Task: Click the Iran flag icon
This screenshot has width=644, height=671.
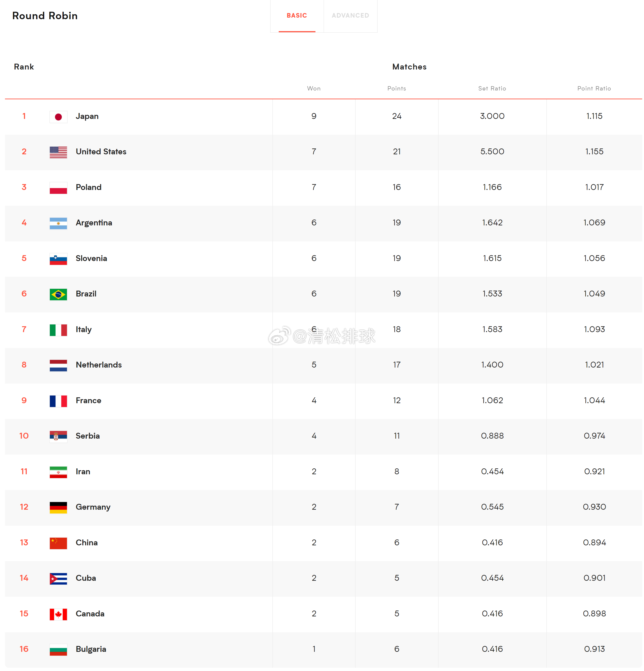Action: (58, 472)
